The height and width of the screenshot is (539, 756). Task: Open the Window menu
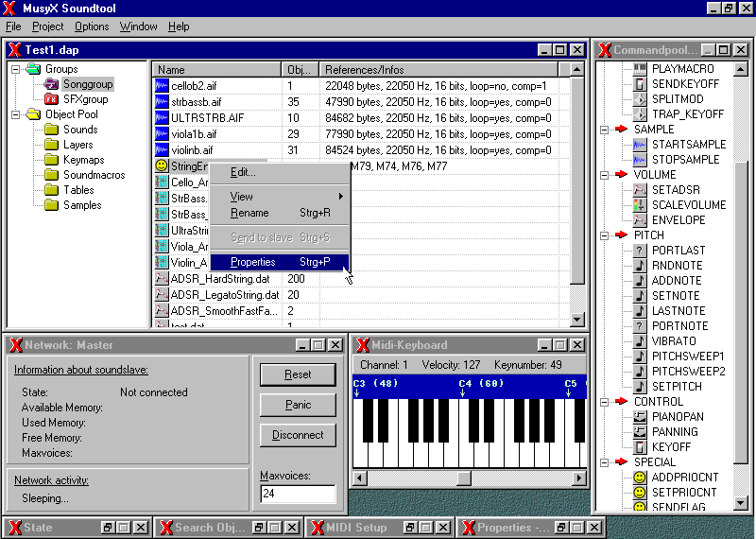pyautogui.click(x=138, y=26)
